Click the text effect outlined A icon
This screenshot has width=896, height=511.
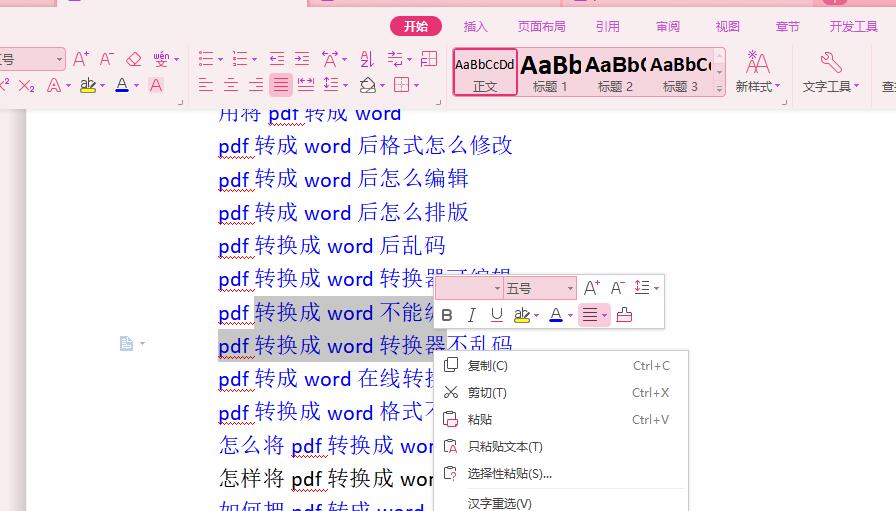click(x=54, y=86)
